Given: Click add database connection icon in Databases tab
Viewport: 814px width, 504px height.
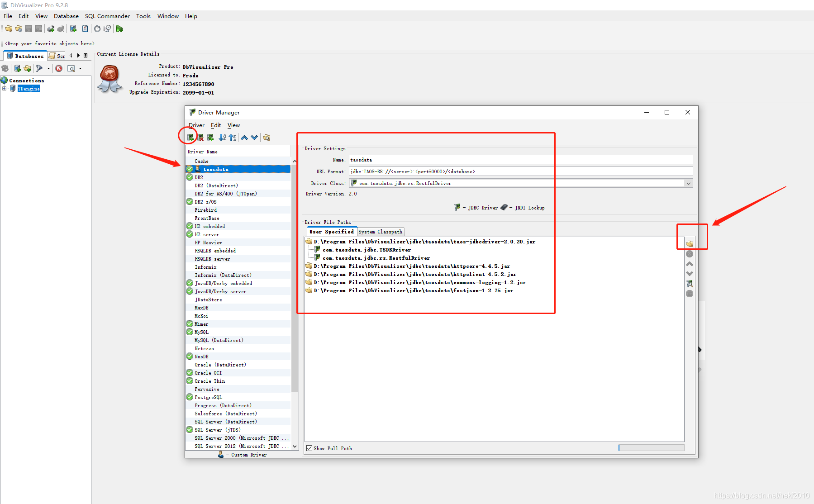Looking at the screenshot, I should tap(18, 68).
